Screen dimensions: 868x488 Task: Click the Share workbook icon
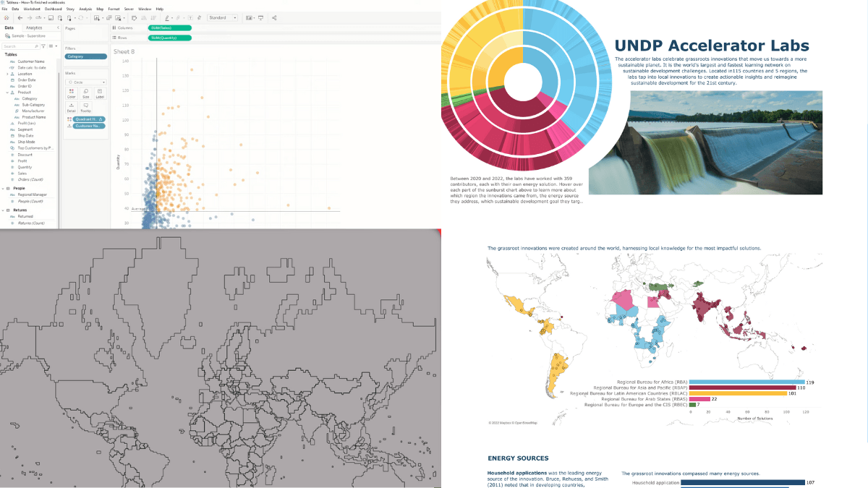click(274, 17)
